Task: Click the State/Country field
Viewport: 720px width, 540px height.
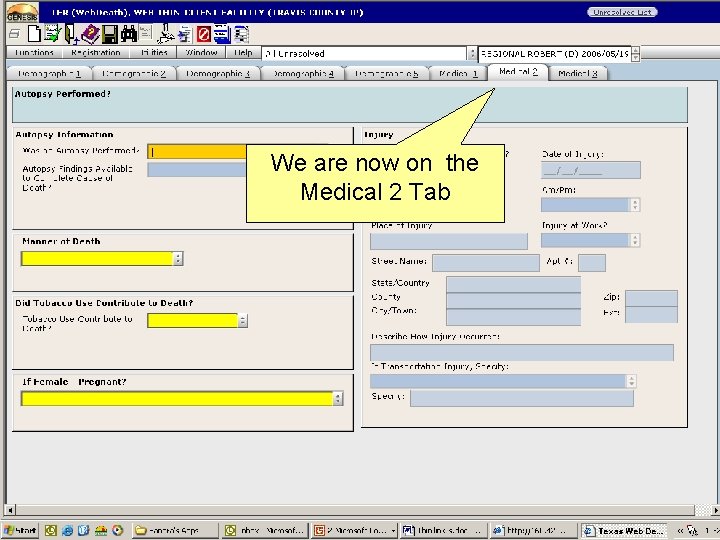Action: 513,284
